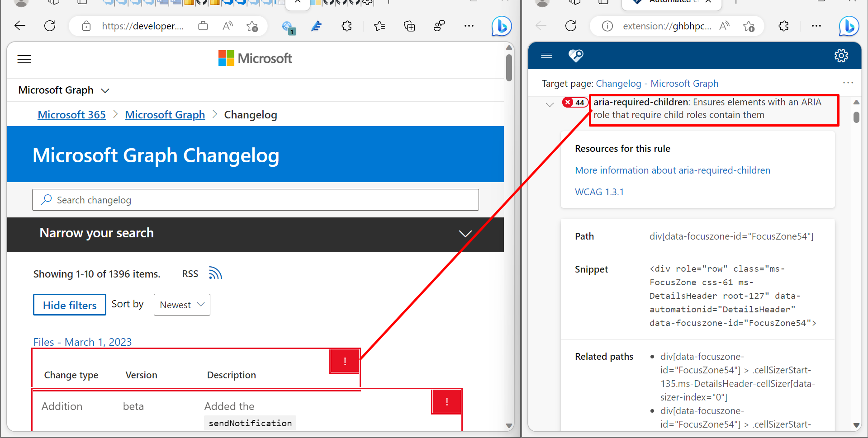Select the Files - March 1, 2023 heading link
Viewport: 868px width, 438px height.
click(x=82, y=342)
